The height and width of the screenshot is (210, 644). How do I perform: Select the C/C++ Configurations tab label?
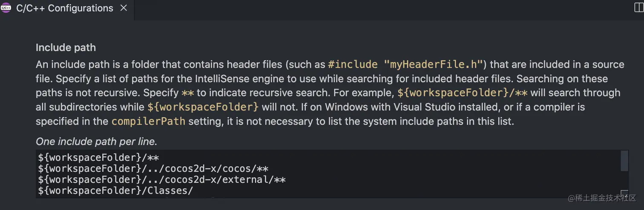(65, 8)
